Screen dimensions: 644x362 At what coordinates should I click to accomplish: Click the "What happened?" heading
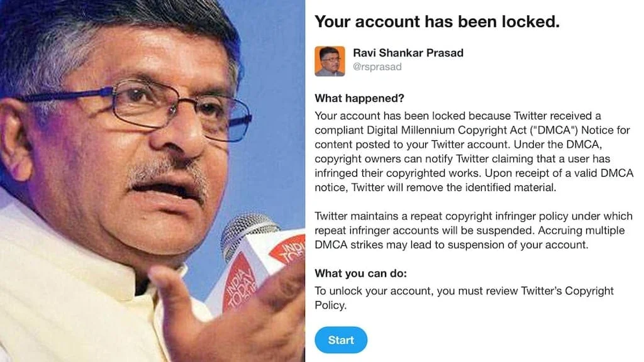[359, 99]
